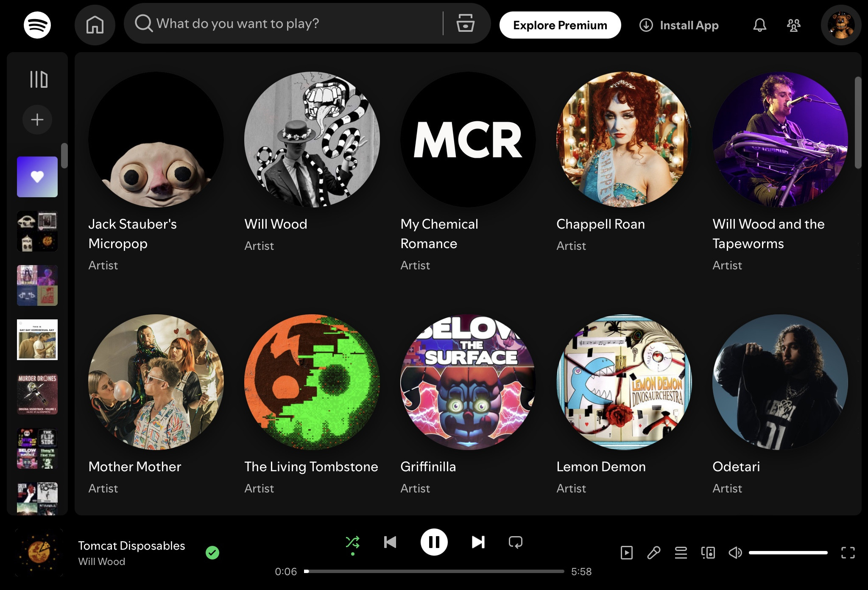Seek in the song progress bar
Screen dimensions: 868x590
[x=434, y=571]
